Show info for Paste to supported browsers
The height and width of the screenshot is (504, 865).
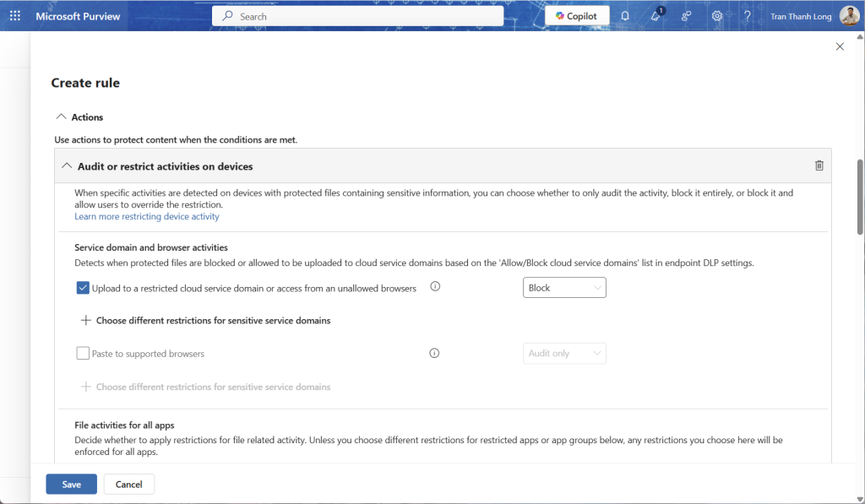point(434,354)
